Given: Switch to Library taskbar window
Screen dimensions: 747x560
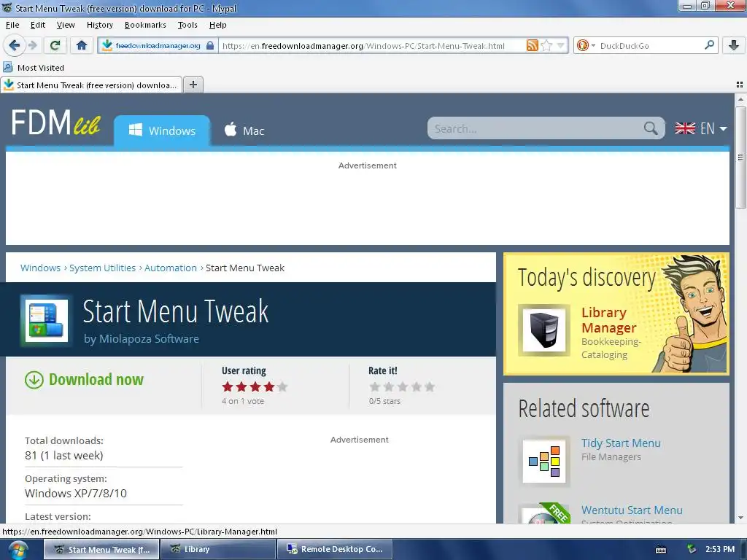Looking at the screenshot, I should pos(218,549).
